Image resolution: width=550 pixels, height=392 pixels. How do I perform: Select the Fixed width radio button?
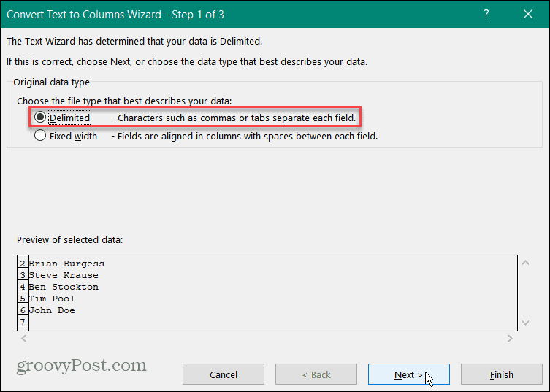tap(40, 135)
